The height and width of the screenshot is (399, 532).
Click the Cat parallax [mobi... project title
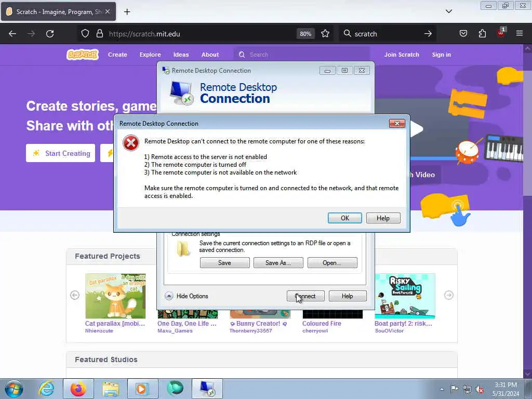[115, 323]
